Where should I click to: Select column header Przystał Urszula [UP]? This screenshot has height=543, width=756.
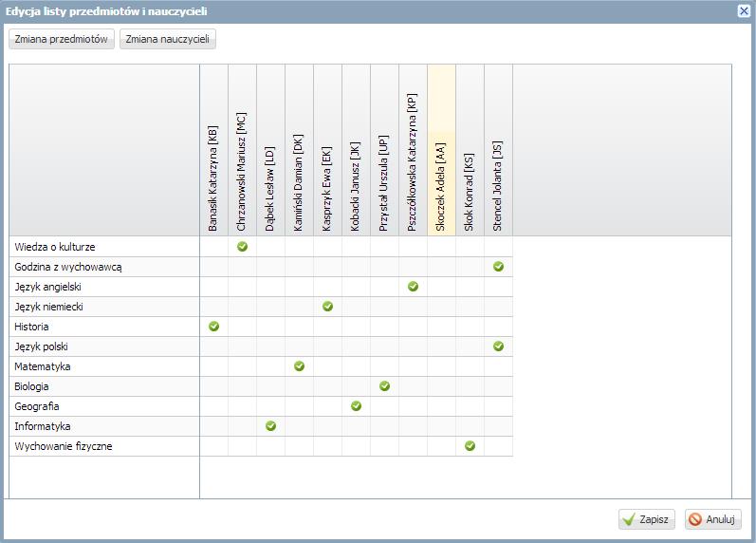385,150
